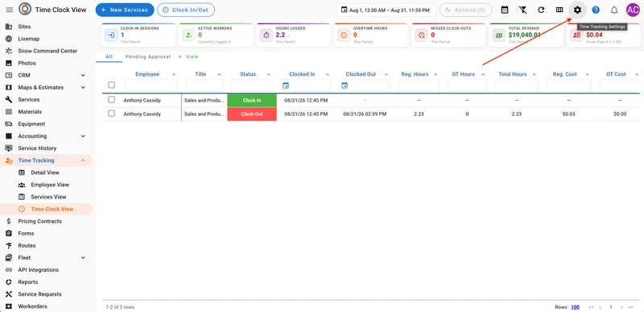
Task: Open the help question mark icon
Action: [x=596, y=10]
